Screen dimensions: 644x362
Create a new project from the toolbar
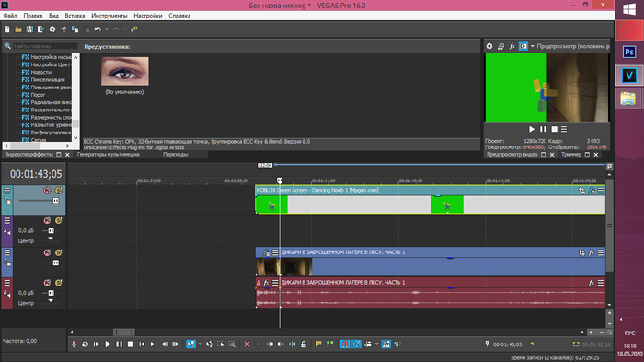7,29
